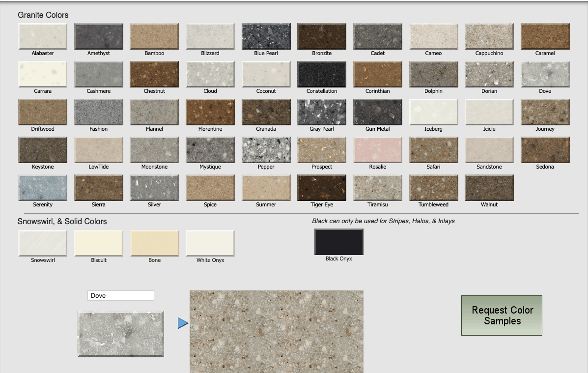Select the Bone solid color
Viewport: 588px width, 373px height.
point(154,243)
